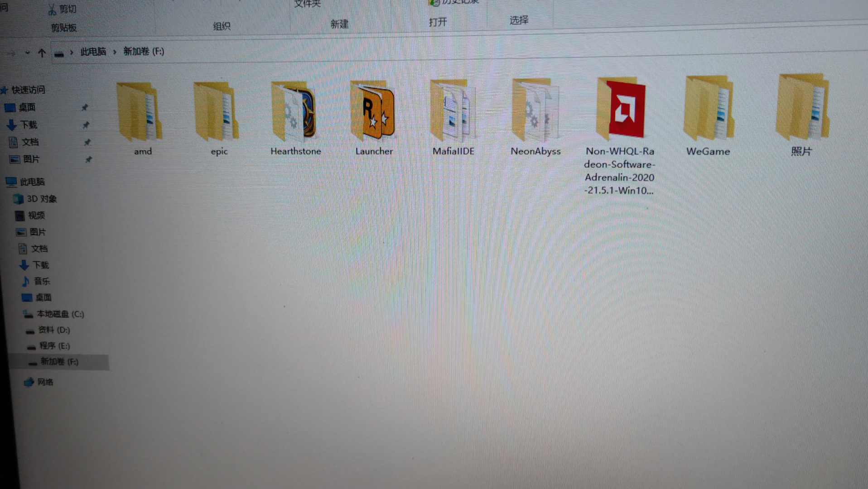Open the recent locations dropdown arrow
The width and height of the screenshot is (868, 489).
pos(28,53)
